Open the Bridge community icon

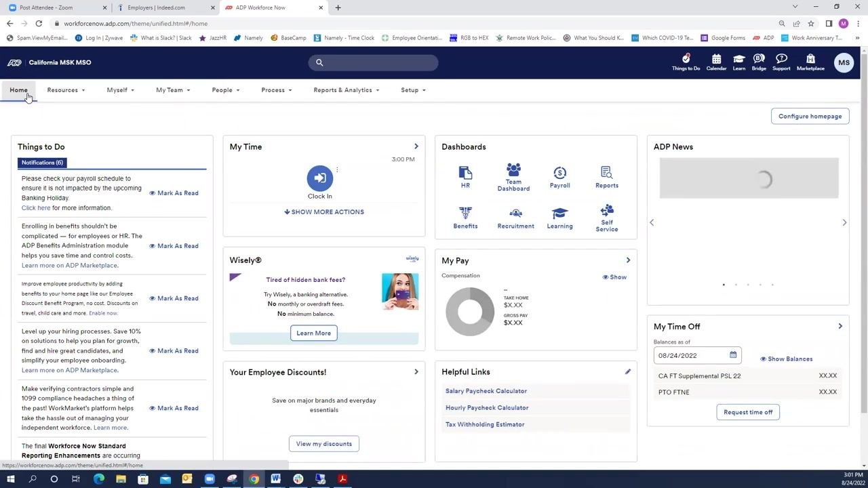[x=759, y=62]
